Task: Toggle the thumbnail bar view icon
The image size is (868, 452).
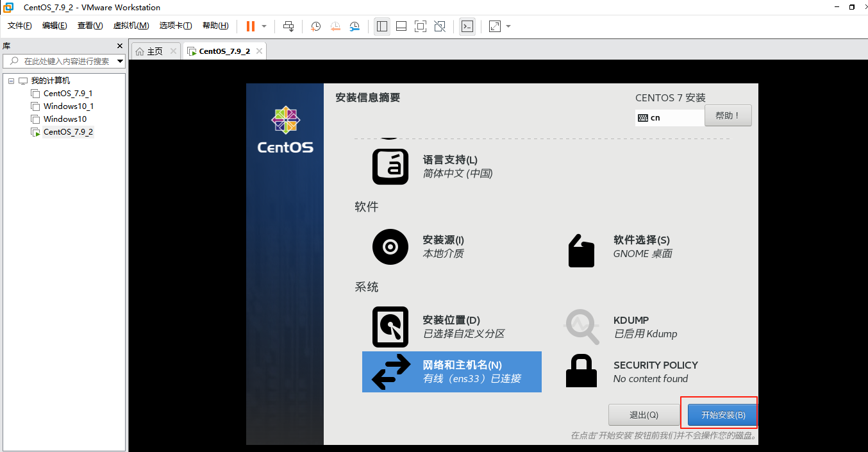Action: (401, 26)
